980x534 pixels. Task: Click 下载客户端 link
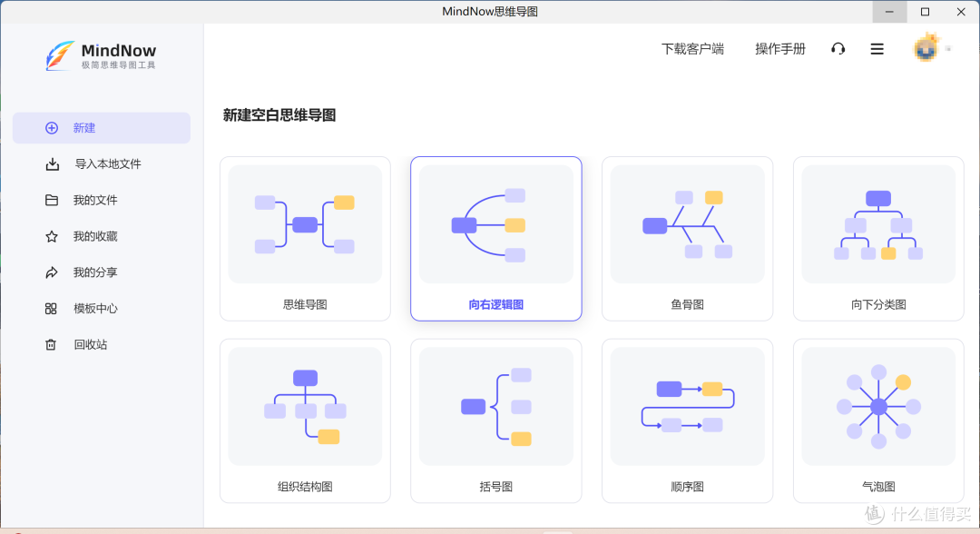coord(692,49)
